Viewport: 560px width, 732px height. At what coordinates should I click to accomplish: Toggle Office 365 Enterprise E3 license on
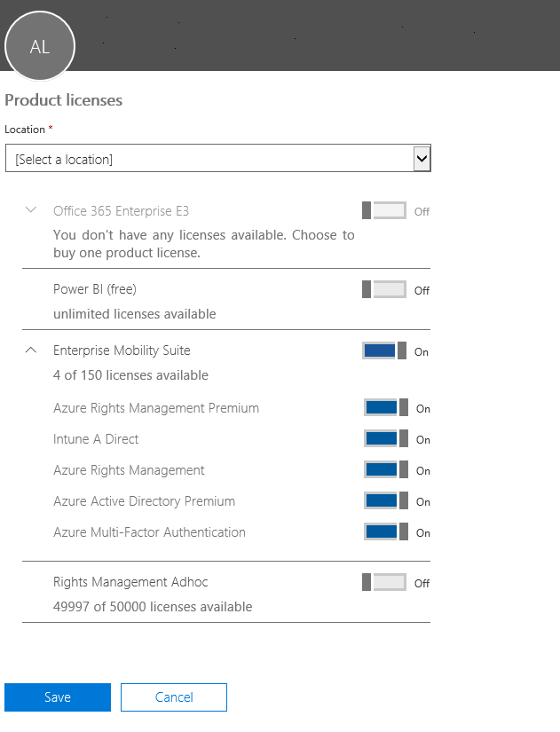[x=384, y=210]
